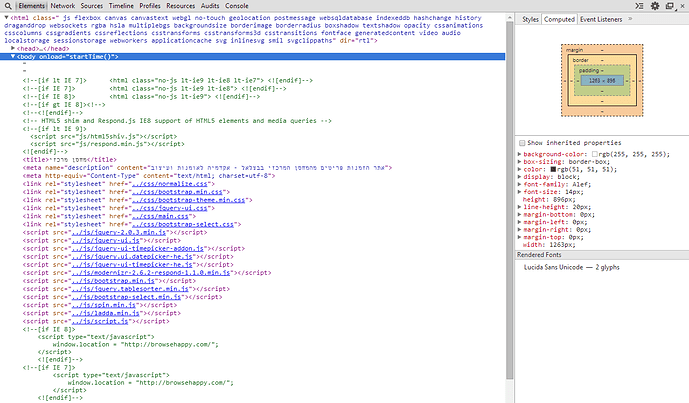
Task: Open the Event Listeners sidebar tab
Action: (x=601, y=19)
